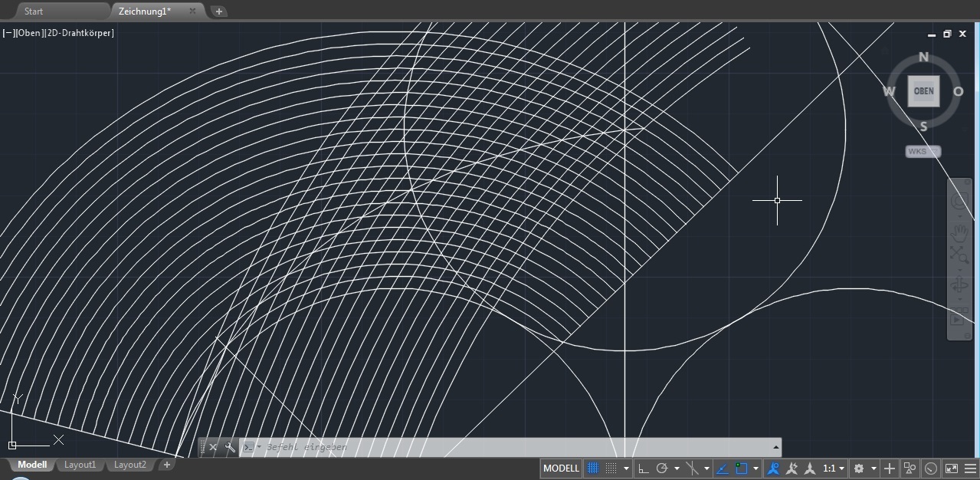Minimize the drawing viewport window
The height and width of the screenshot is (480, 980).
[932, 35]
